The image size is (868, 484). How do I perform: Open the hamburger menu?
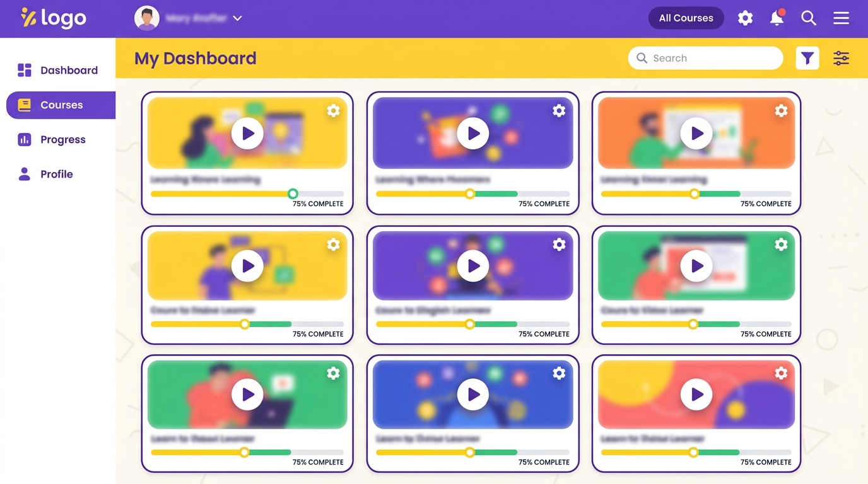click(841, 18)
